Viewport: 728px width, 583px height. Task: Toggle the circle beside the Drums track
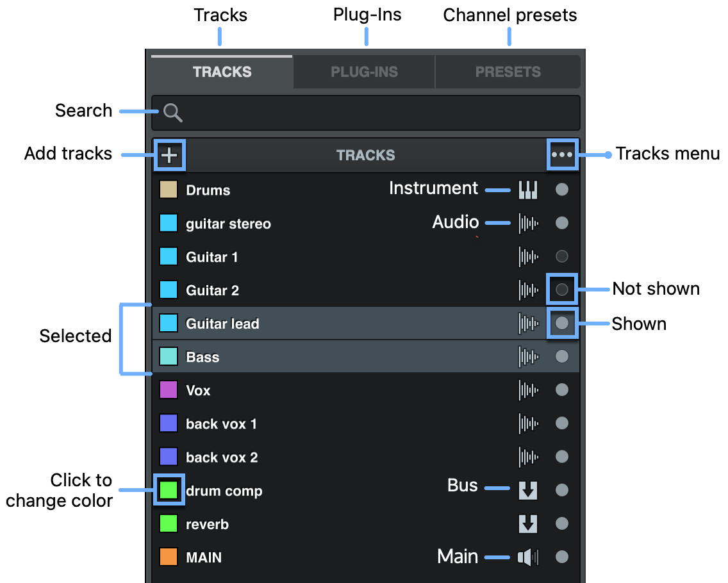click(x=561, y=189)
